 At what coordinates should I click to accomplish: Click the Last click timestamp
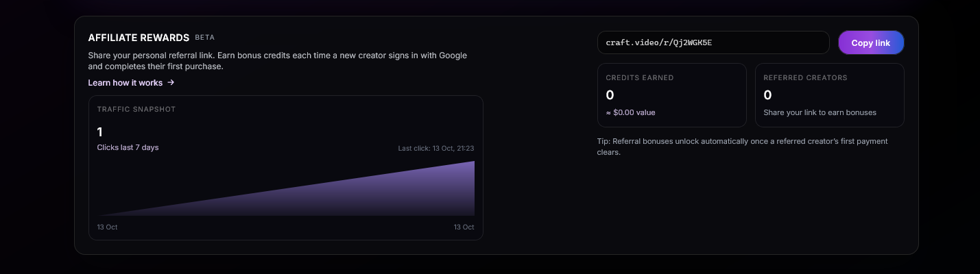point(435,148)
